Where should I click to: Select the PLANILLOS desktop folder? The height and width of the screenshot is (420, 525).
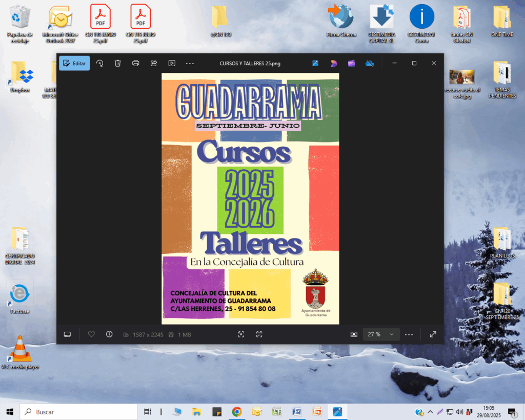point(502,243)
